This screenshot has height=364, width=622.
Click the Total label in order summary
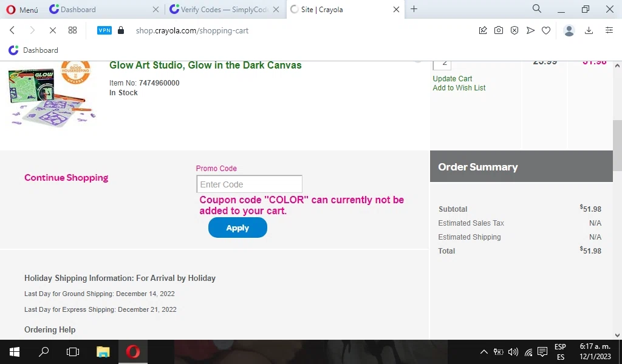[x=446, y=251]
